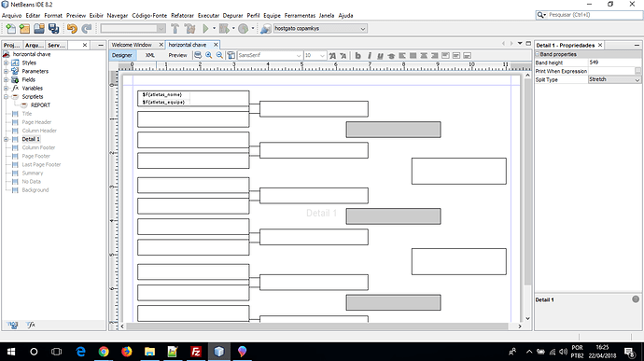
Task: Switch to the Welcome Window tab
Action: 132,45
